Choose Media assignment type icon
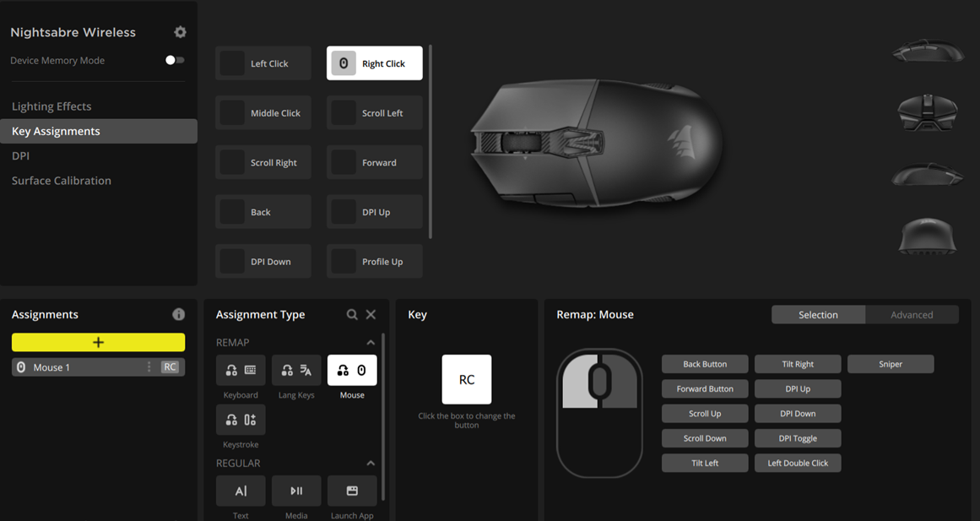Image resolution: width=980 pixels, height=521 pixels. pos(296,491)
